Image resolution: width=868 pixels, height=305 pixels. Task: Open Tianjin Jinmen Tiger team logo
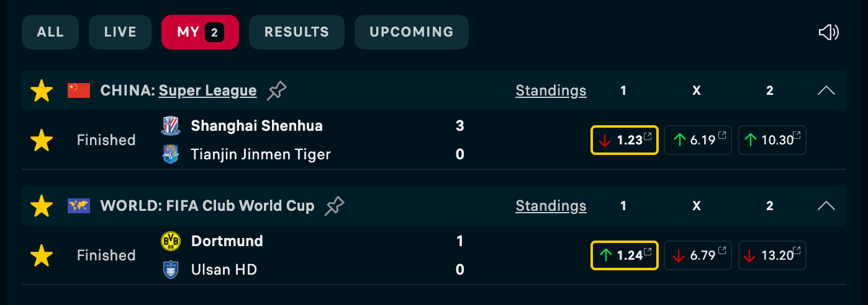tap(170, 154)
